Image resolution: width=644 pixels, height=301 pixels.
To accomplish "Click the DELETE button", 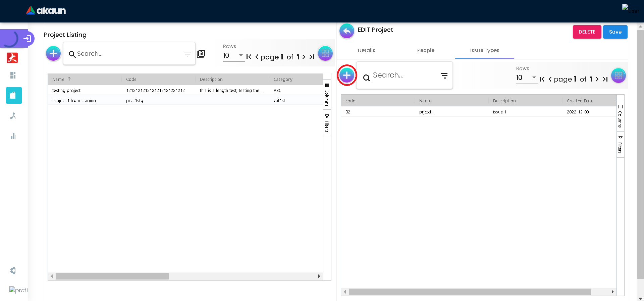I will pyautogui.click(x=587, y=32).
